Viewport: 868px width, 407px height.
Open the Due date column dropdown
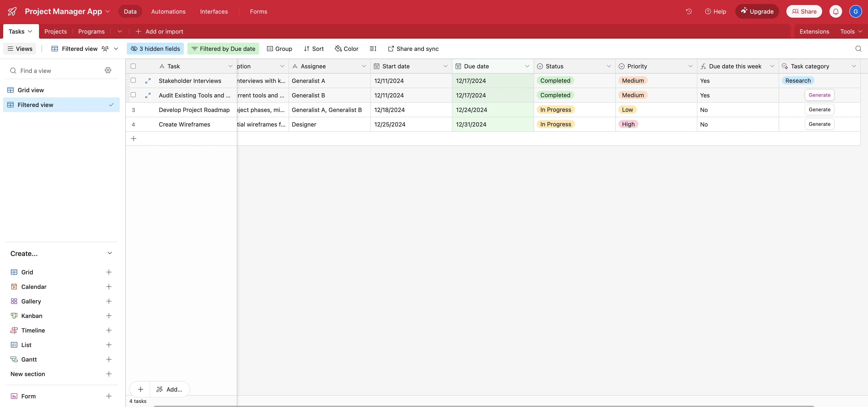coord(527,66)
